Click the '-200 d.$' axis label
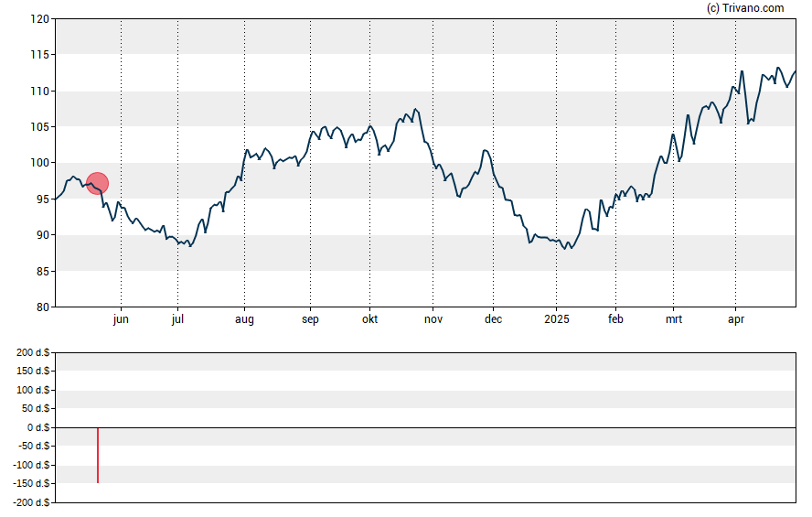This screenshot has height=517, width=812. pos(32,502)
